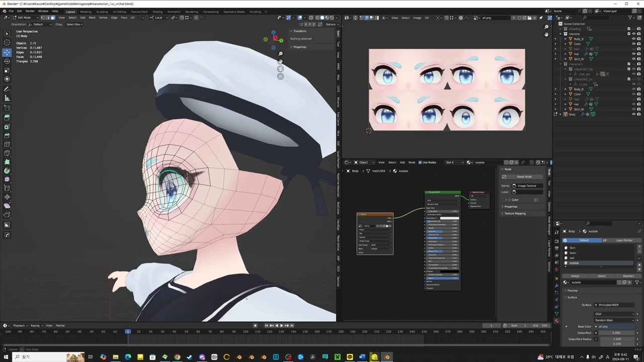Open the Options dropdown in viewport
This screenshot has height=362, width=644.
coord(331,24)
